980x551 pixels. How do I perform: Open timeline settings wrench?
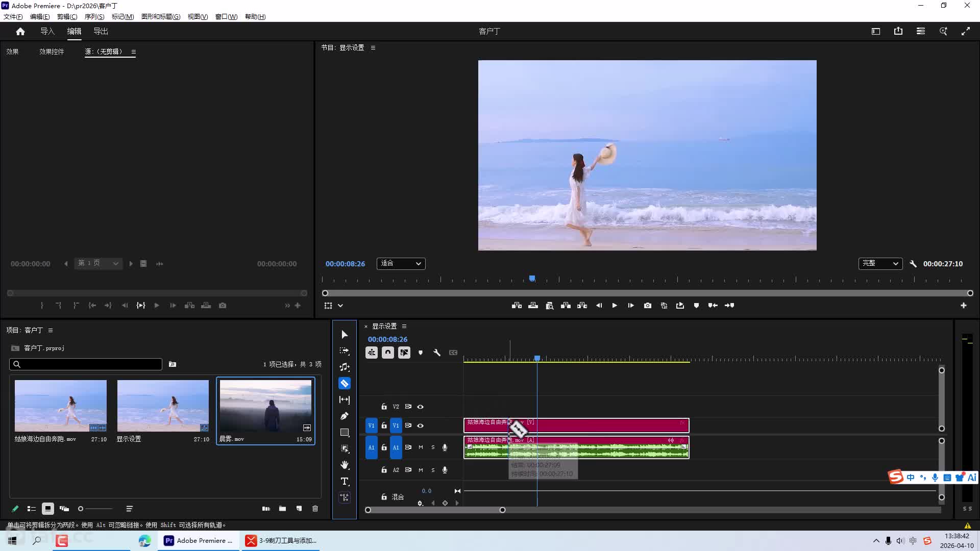(437, 353)
